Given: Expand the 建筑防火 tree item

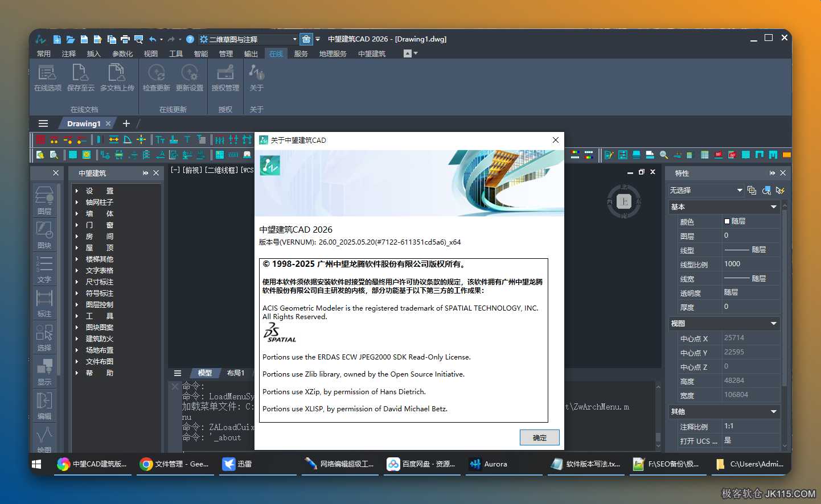Looking at the screenshot, I should pos(77,338).
